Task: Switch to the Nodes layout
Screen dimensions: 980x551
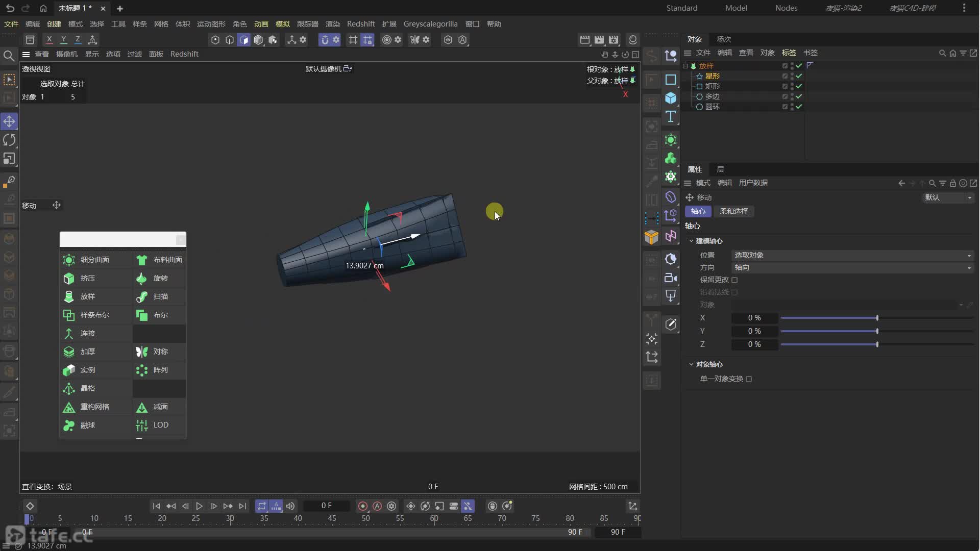Action: pos(786,8)
